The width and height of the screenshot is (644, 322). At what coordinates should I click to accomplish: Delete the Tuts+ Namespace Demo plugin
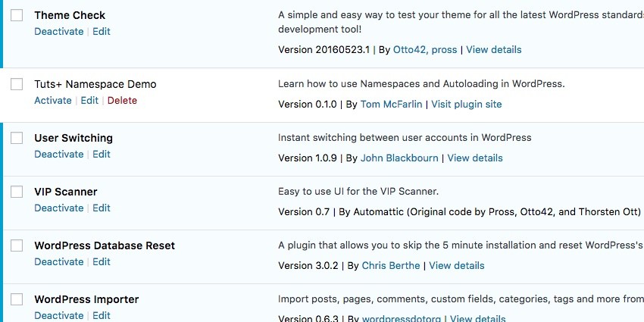click(x=123, y=101)
